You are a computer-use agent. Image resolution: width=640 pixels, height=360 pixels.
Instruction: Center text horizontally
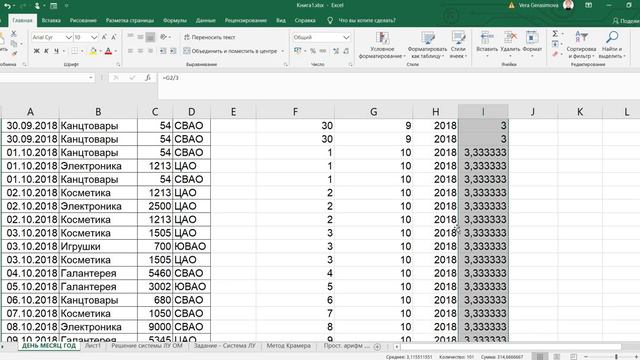click(x=140, y=51)
